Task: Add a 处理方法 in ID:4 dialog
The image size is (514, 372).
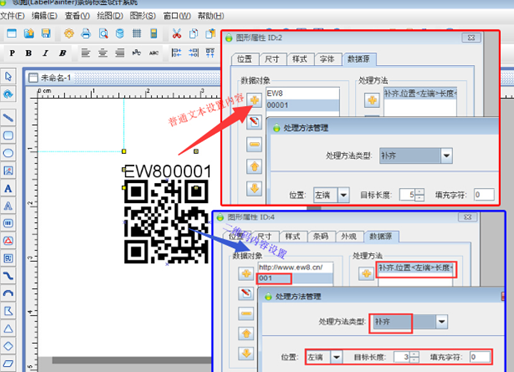Action: pos(366,274)
